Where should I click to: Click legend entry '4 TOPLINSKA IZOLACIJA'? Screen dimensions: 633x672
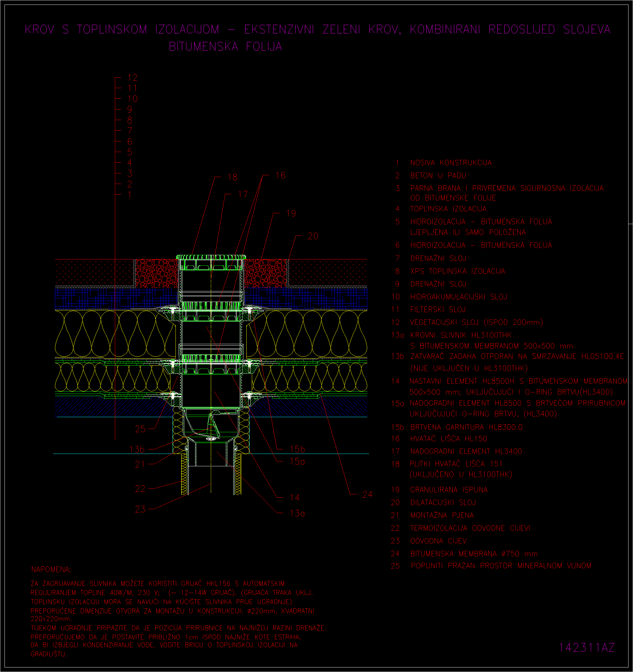(x=441, y=209)
